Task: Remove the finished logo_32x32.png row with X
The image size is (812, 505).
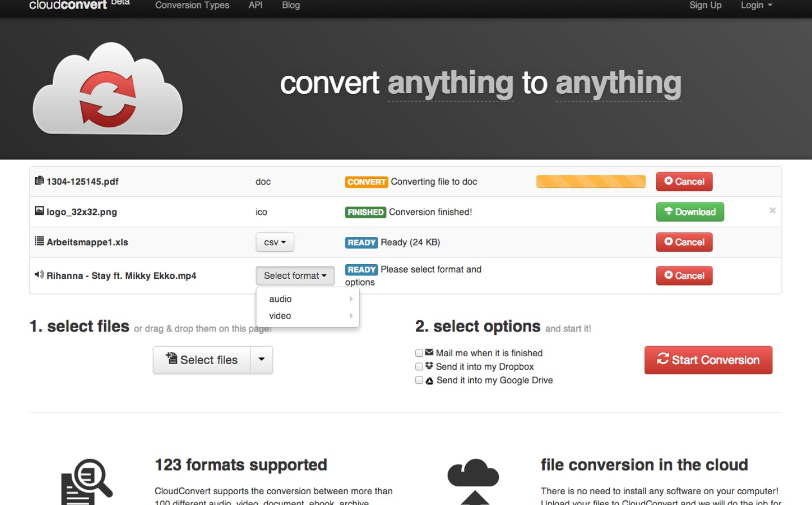Action: 772,210
